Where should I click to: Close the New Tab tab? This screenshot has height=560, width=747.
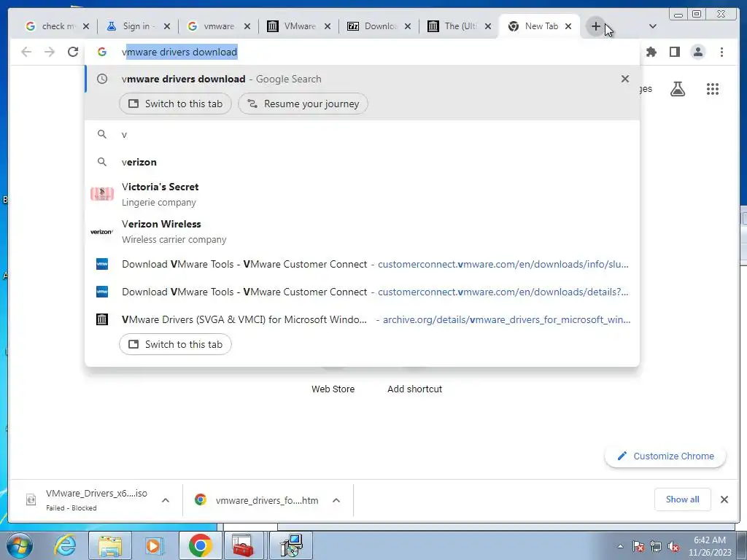568,26
